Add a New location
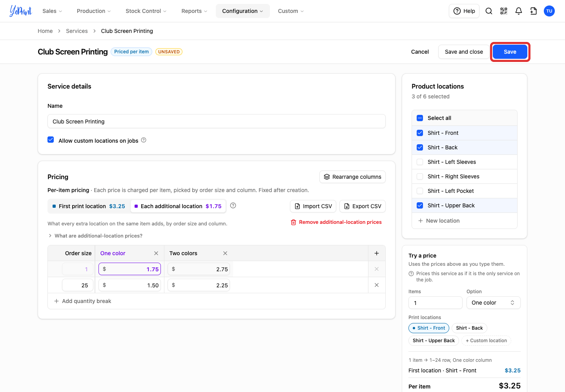The width and height of the screenshot is (565, 392). coord(439,221)
